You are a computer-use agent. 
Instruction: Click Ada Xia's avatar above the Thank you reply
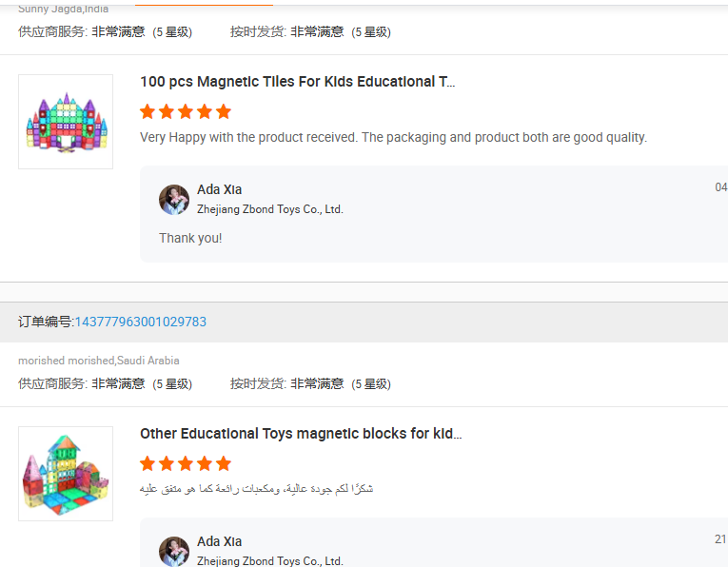174,200
